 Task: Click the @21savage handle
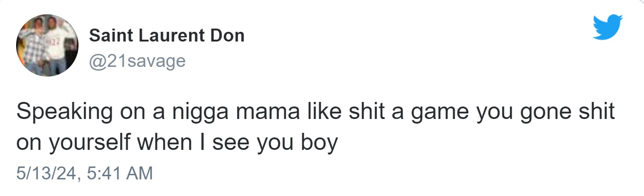(137, 60)
